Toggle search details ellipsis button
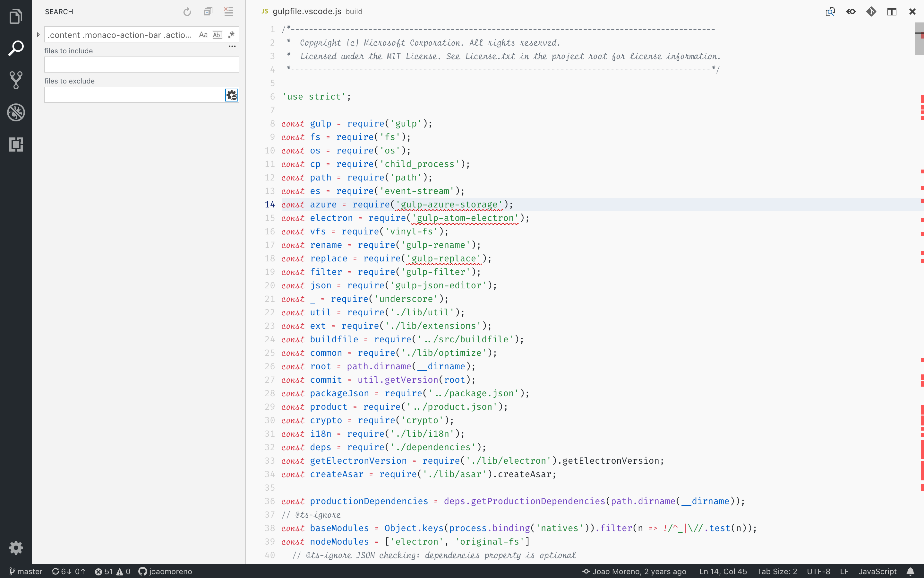This screenshot has width=924, height=578. coord(232,46)
